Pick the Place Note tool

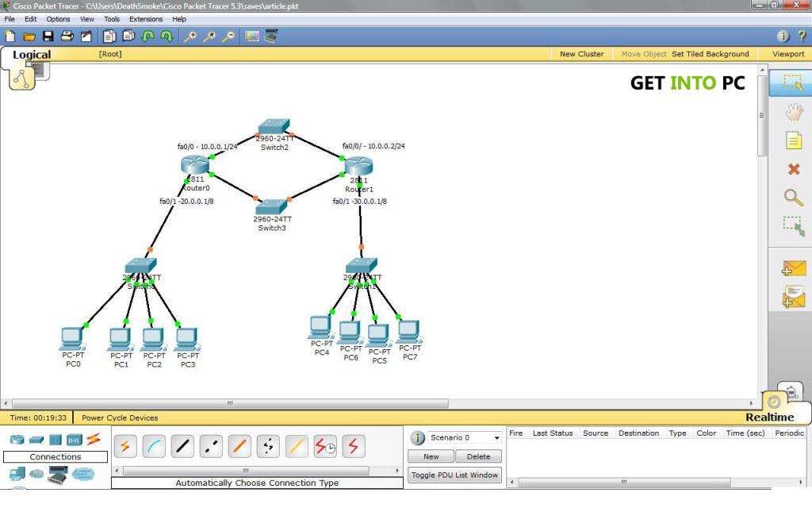point(793,140)
